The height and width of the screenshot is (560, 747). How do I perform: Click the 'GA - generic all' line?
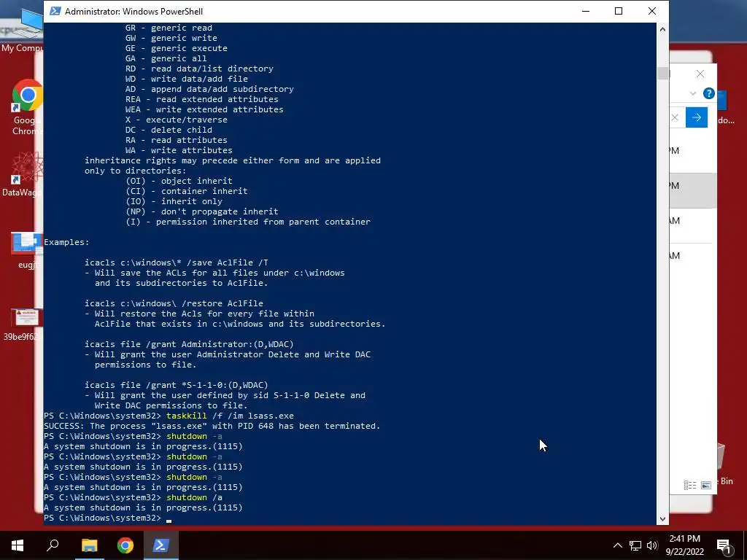166,58
